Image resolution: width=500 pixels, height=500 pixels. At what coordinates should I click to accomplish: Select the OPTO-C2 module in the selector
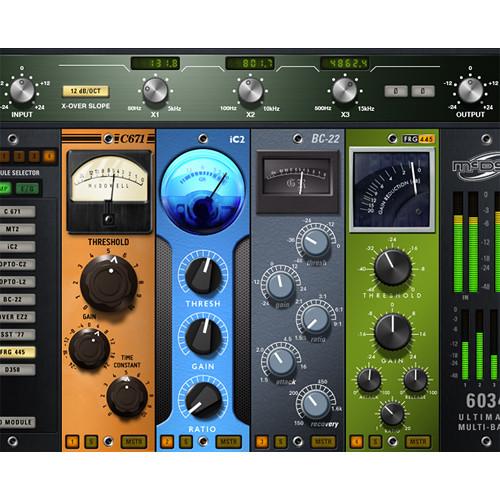[x=17, y=264]
